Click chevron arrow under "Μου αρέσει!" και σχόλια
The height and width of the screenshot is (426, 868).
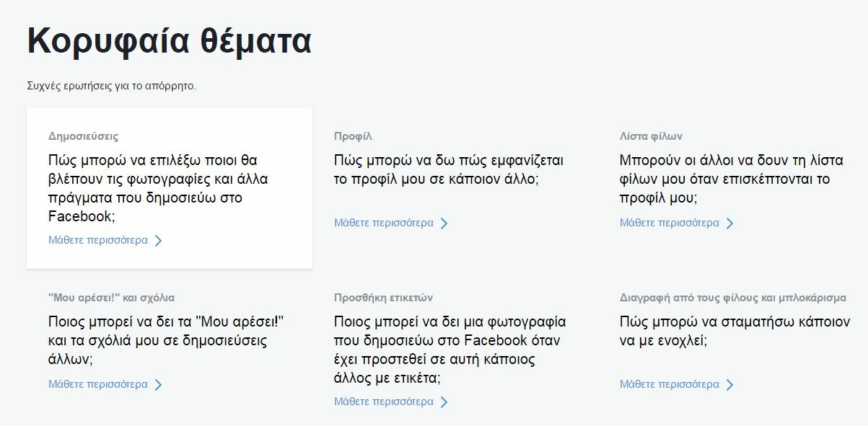click(x=159, y=385)
